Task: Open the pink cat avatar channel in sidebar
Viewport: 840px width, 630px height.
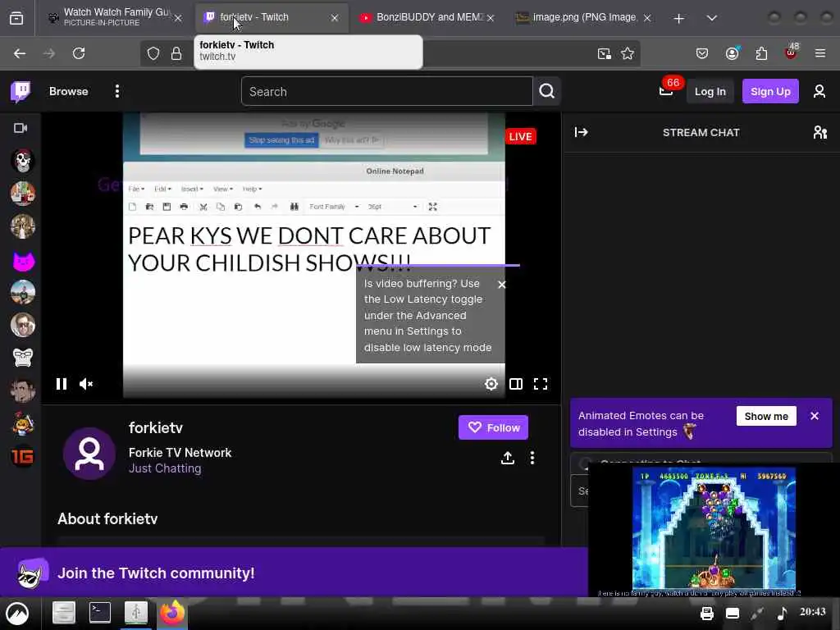Action: (23, 261)
